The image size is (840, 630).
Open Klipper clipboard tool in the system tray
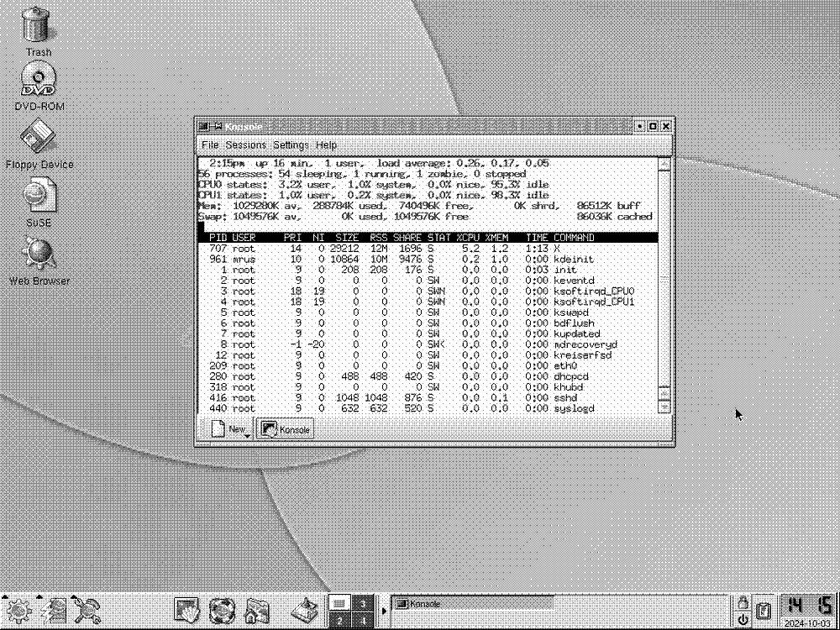click(763, 611)
